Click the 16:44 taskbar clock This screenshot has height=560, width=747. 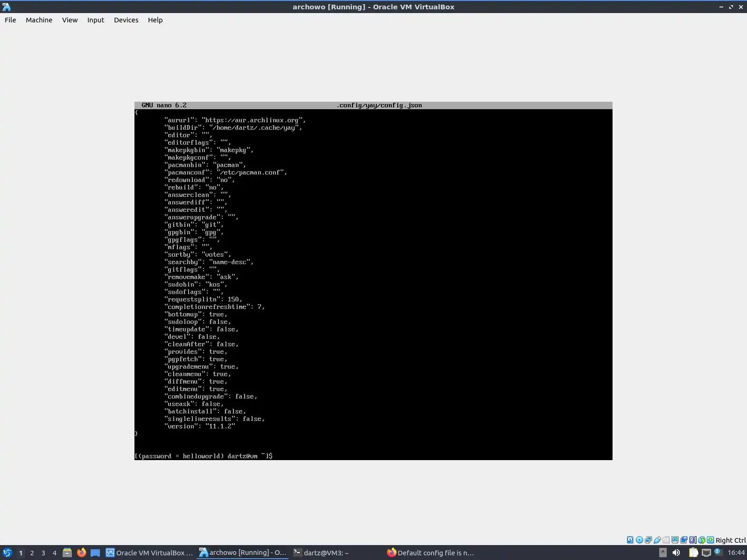(x=736, y=553)
